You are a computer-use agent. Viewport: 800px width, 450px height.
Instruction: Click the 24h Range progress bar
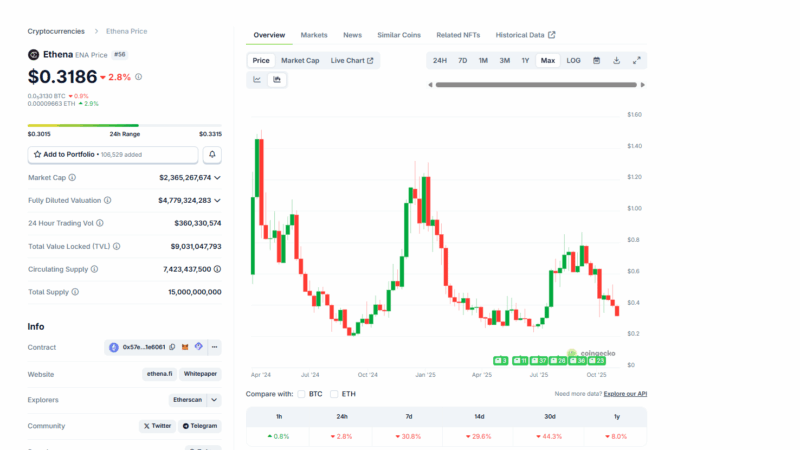pyautogui.click(x=124, y=125)
